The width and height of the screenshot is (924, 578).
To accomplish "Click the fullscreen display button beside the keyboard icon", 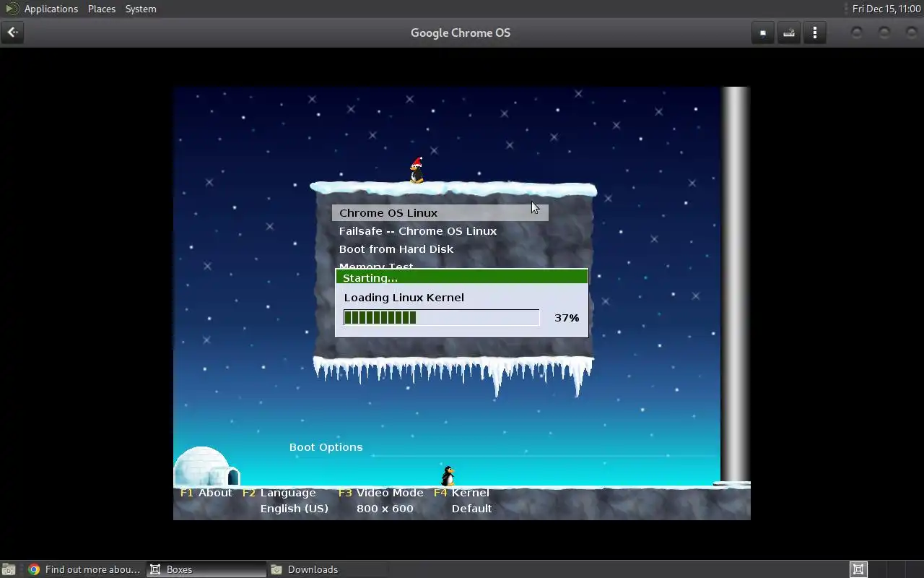I will (763, 33).
